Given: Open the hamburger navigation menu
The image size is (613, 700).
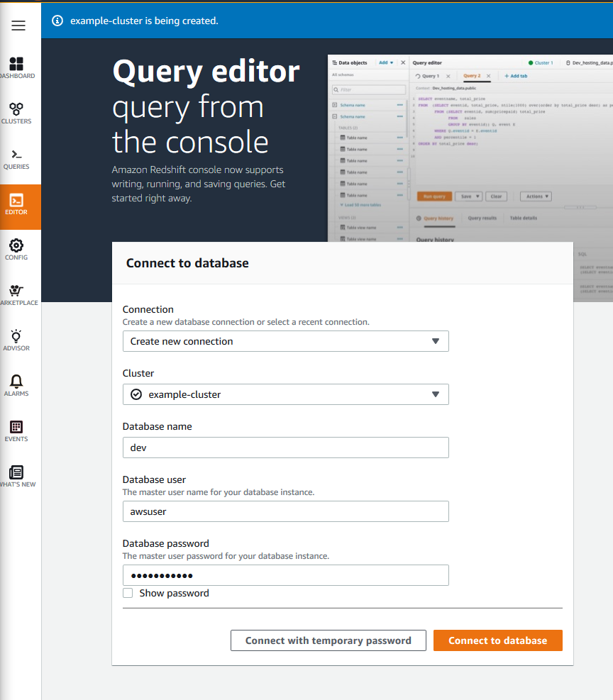Looking at the screenshot, I should [18, 26].
